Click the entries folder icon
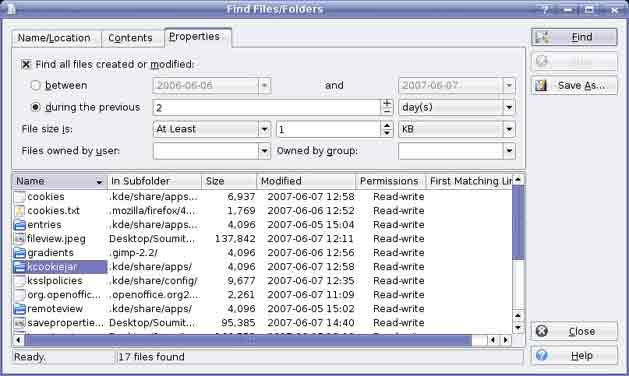 click(19, 225)
